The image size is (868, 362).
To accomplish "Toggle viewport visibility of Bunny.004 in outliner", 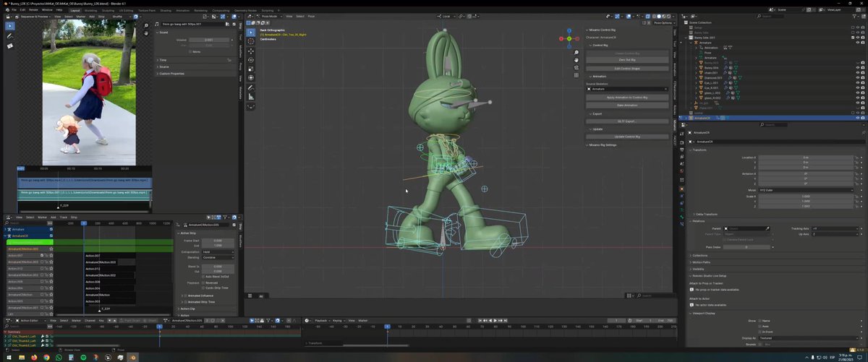I will [857, 68].
